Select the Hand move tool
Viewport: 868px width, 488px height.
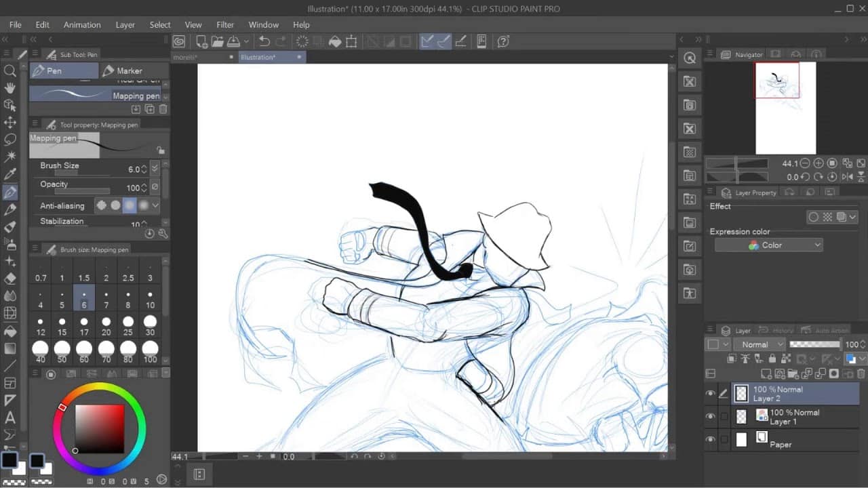pos(10,87)
